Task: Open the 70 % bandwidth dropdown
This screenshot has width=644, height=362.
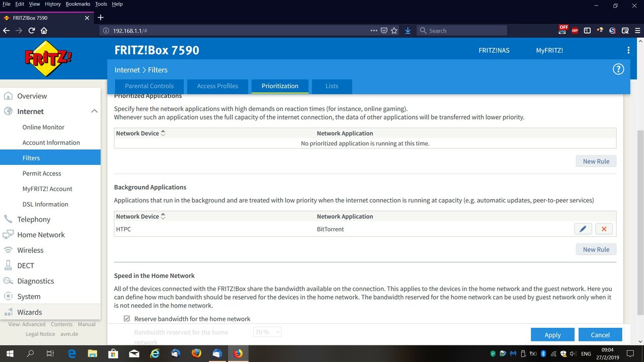Action: (267, 332)
